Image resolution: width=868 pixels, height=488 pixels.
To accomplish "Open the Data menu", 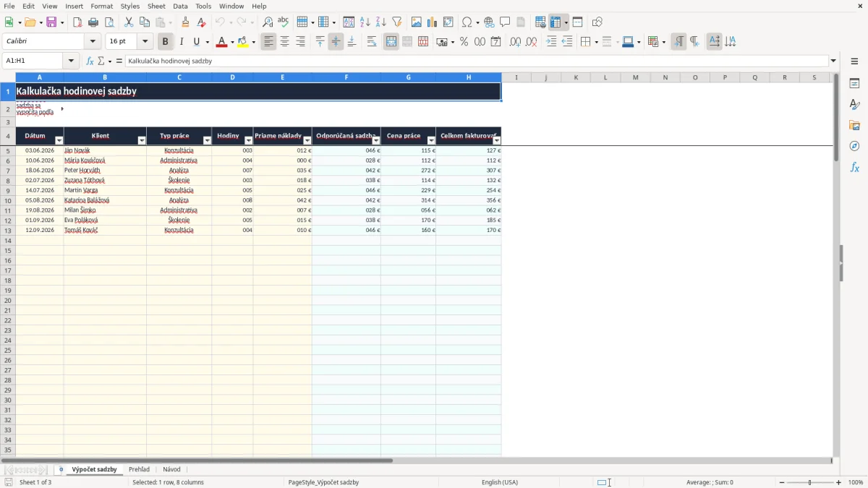I will coord(180,6).
